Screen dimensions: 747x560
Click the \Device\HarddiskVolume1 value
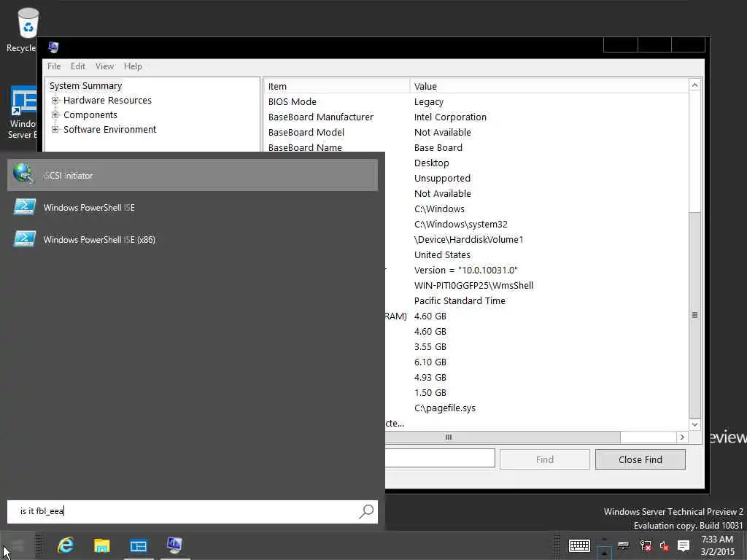pyautogui.click(x=469, y=239)
